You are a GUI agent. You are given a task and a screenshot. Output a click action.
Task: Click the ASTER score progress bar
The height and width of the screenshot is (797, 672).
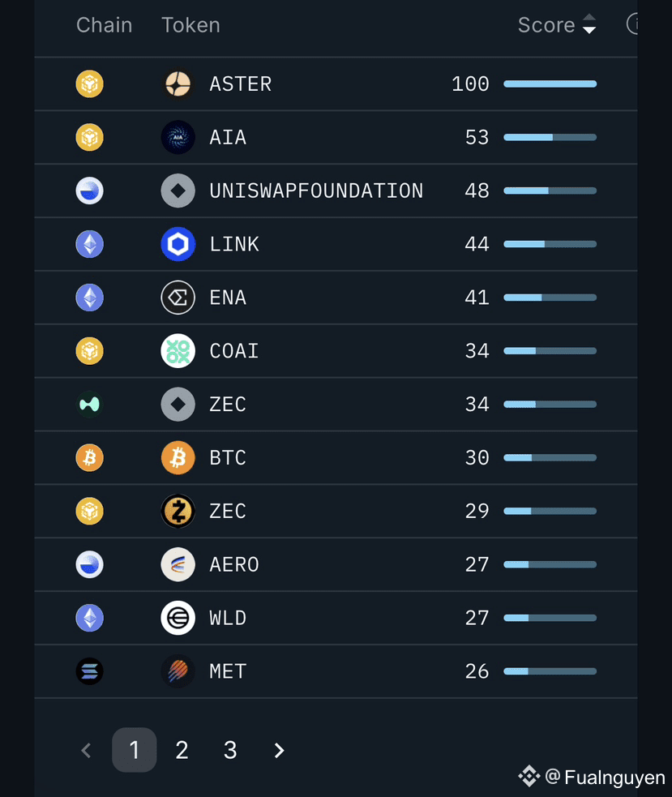(550, 84)
